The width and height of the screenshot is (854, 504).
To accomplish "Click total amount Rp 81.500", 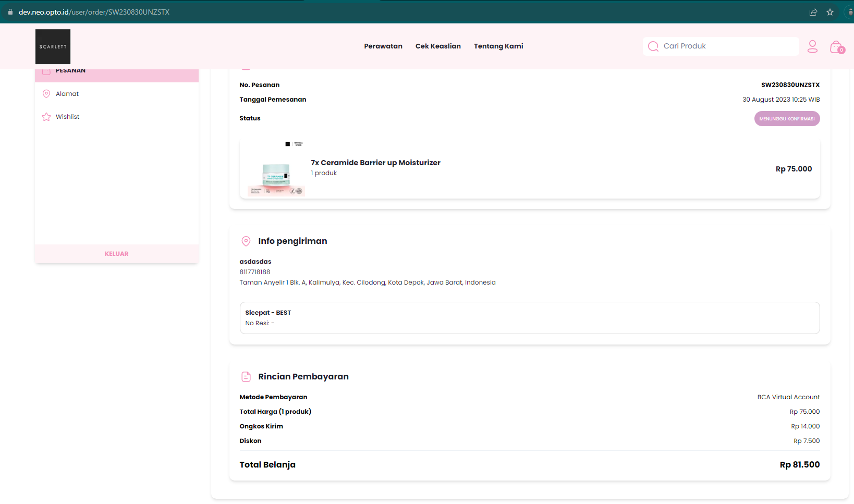I will pos(800,465).
